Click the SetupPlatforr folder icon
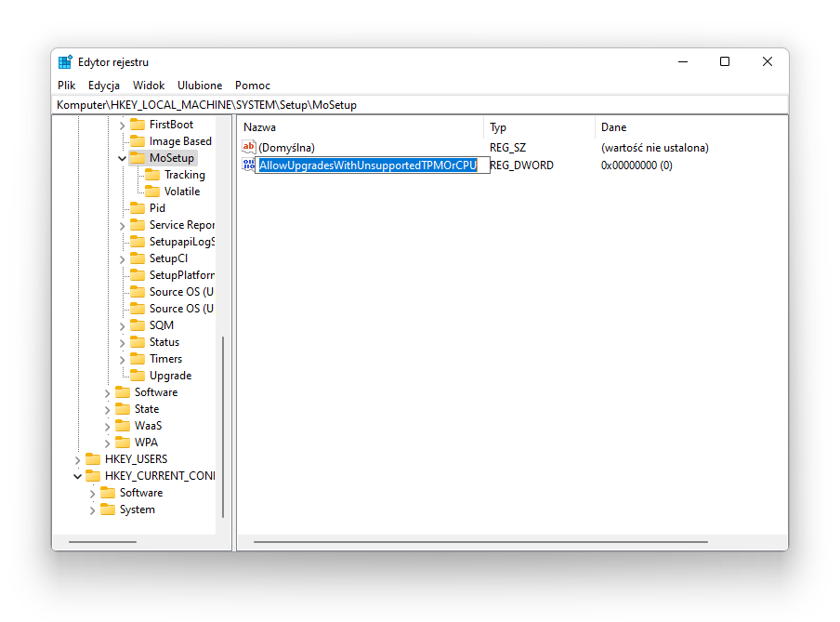This screenshot has width=840, height=622. point(138,275)
